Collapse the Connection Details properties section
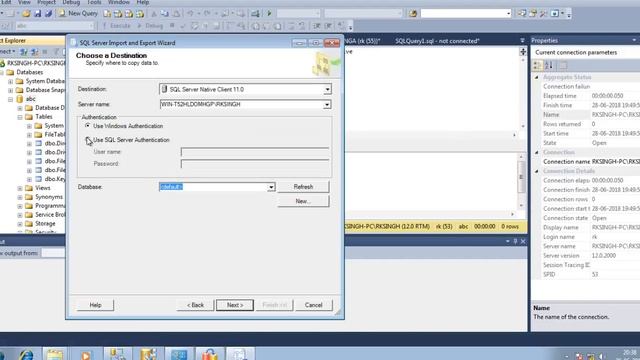640x360 pixels. point(537,171)
